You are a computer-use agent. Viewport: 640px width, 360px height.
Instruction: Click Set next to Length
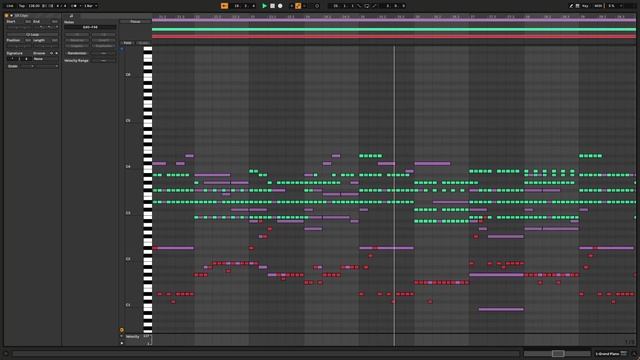point(54,40)
